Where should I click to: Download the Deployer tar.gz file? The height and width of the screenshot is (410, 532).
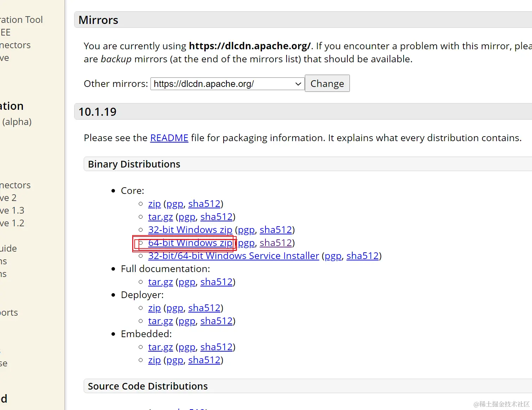(160, 321)
